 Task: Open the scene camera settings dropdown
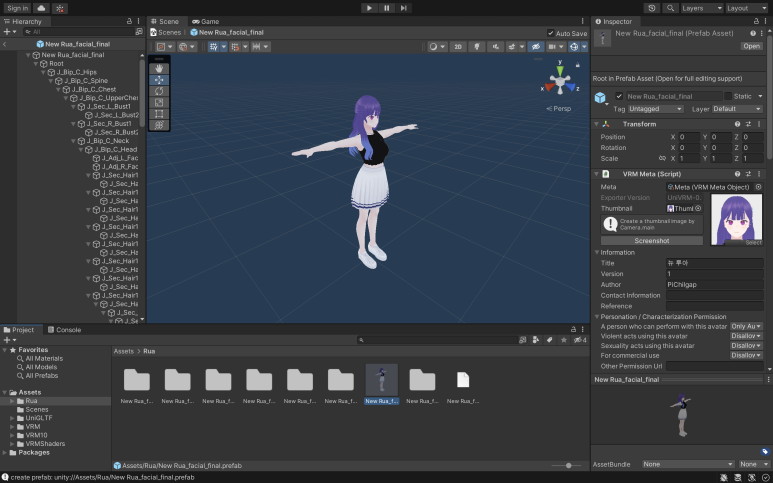pos(556,46)
